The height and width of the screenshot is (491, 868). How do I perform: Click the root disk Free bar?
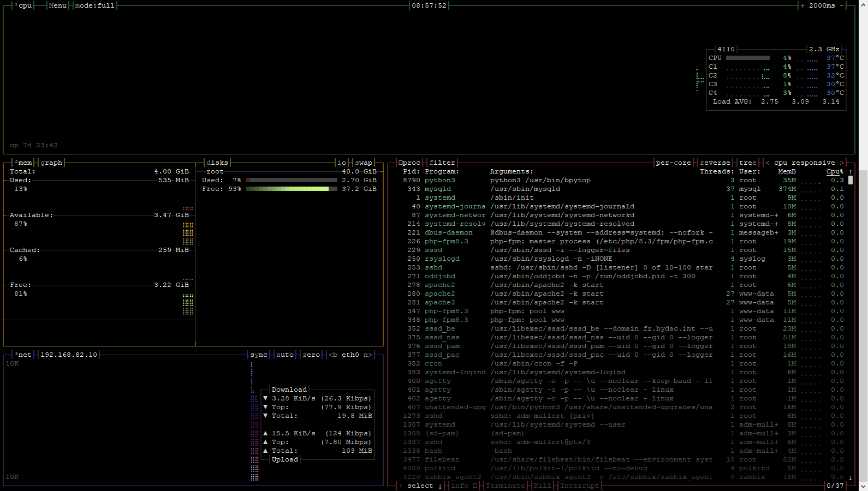[x=292, y=189]
